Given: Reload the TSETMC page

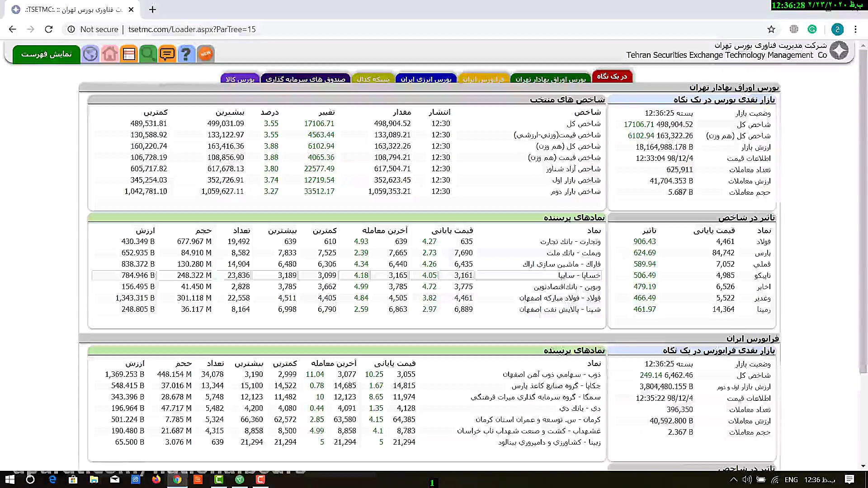Looking at the screenshot, I should pyautogui.click(x=49, y=29).
